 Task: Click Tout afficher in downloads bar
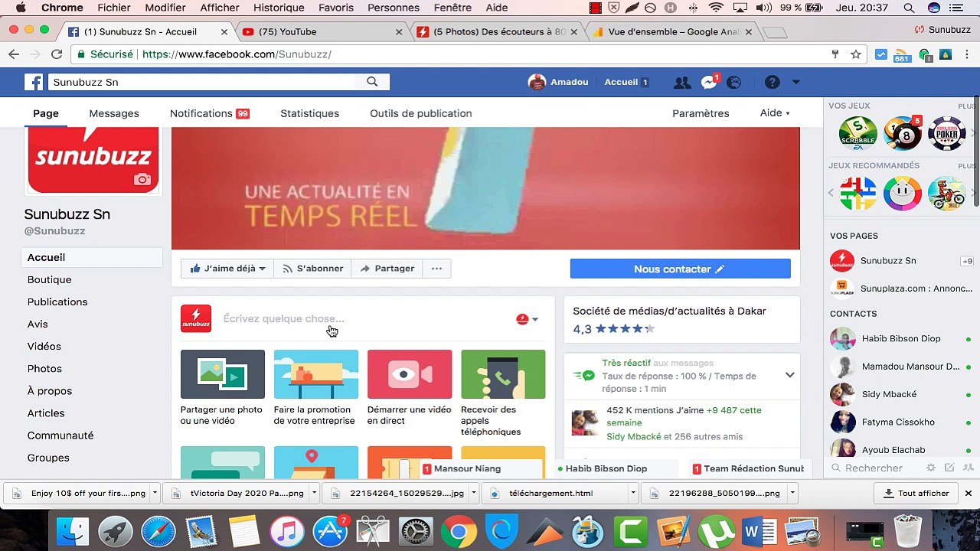point(916,494)
